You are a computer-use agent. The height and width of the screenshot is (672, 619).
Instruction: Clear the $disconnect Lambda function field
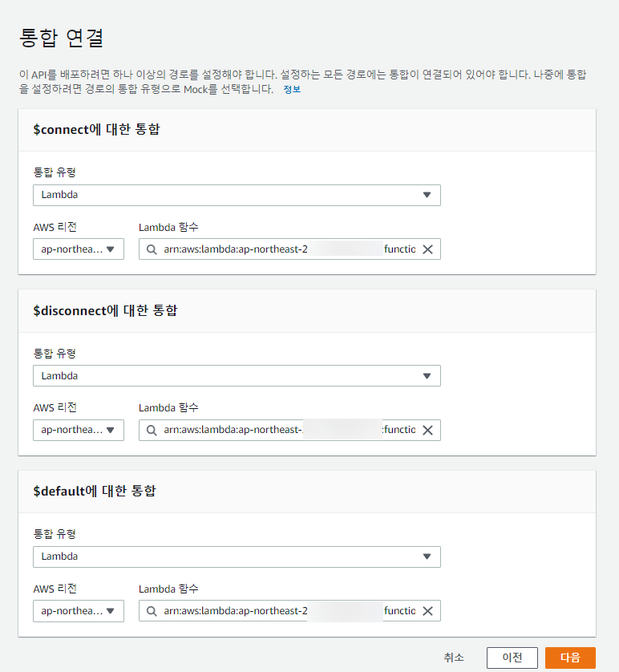tap(427, 430)
